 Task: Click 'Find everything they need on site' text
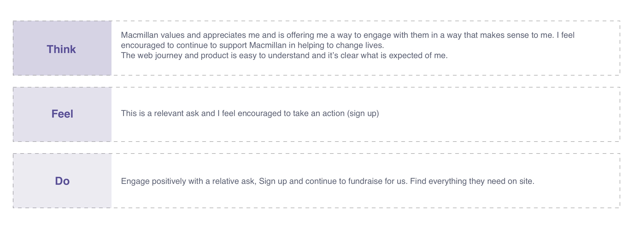472,181
